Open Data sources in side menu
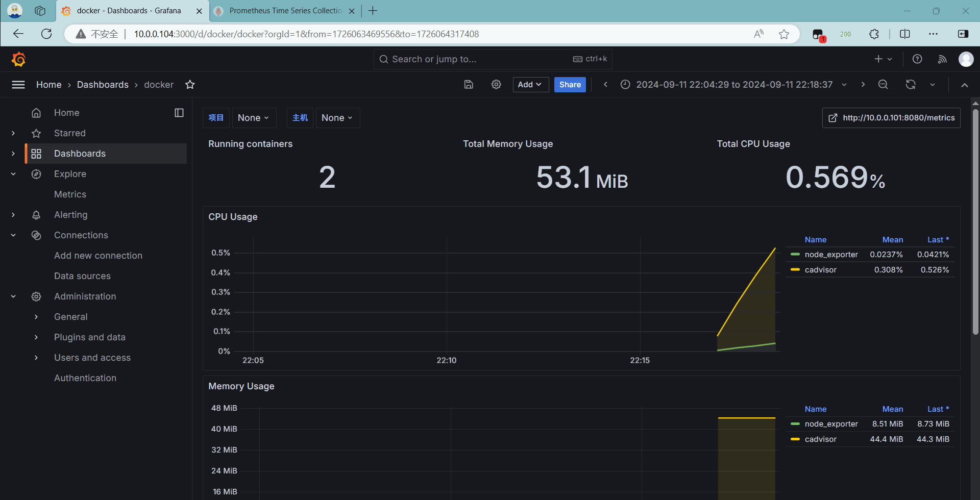This screenshot has width=980, height=500. (x=82, y=276)
